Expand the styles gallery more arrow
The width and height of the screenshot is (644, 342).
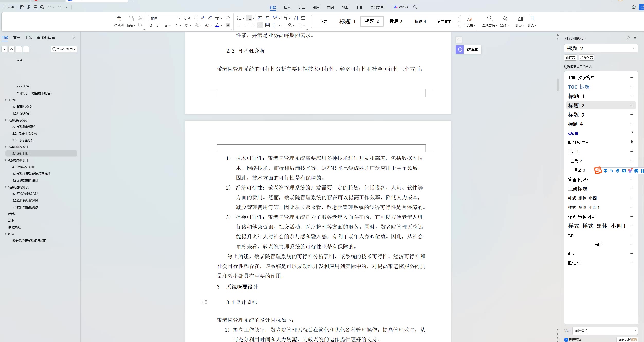click(x=458, y=26)
